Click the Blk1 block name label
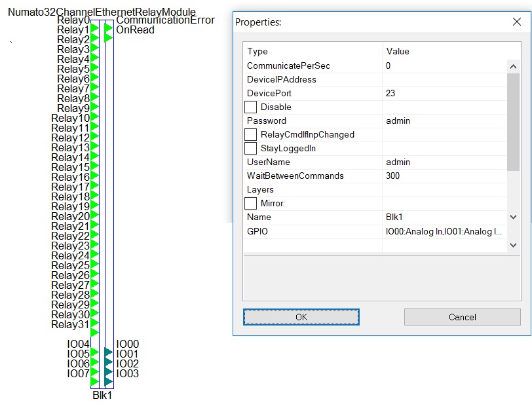This screenshot has height=410, width=532. click(102, 395)
